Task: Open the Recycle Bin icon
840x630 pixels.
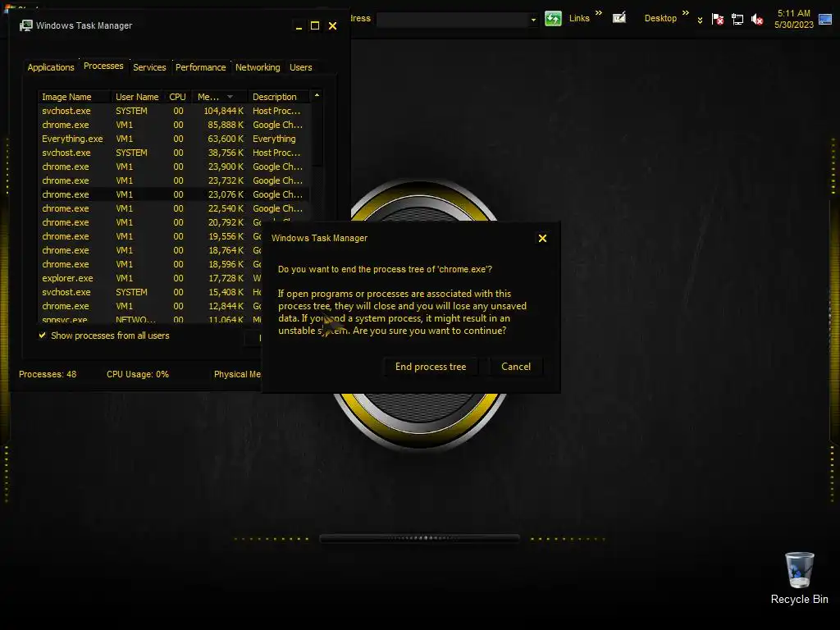Action: [799, 578]
